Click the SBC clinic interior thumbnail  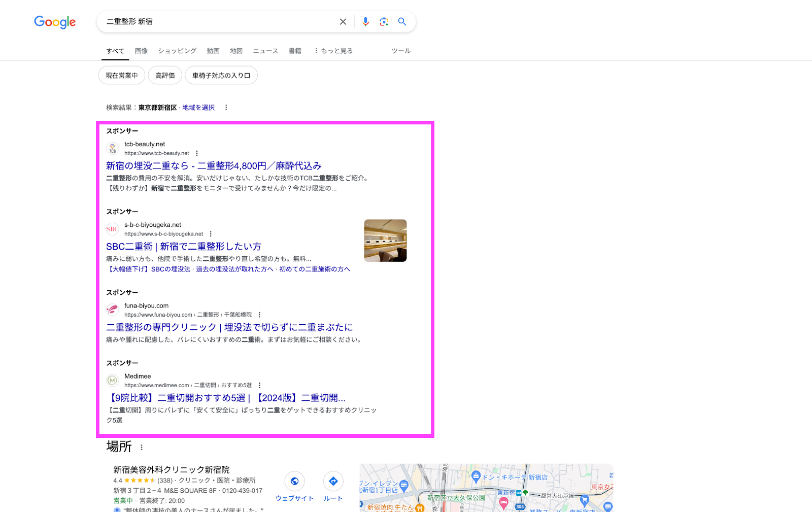(386, 241)
